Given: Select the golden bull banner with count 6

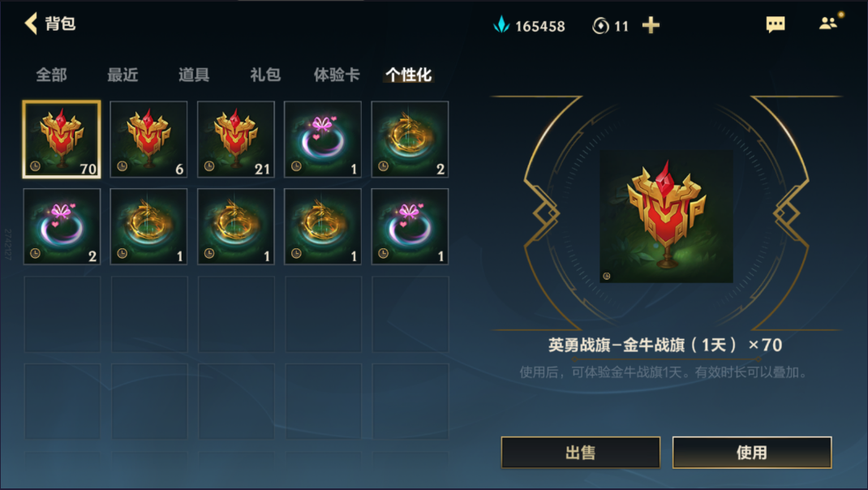Looking at the screenshot, I should click(x=148, y=140).
